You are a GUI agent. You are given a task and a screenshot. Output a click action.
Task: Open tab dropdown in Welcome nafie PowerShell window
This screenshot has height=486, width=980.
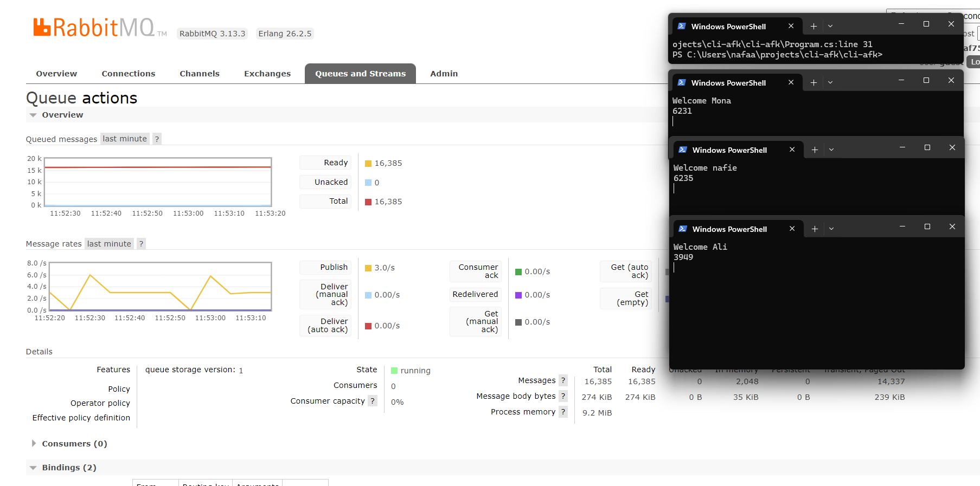coord(831,150)
